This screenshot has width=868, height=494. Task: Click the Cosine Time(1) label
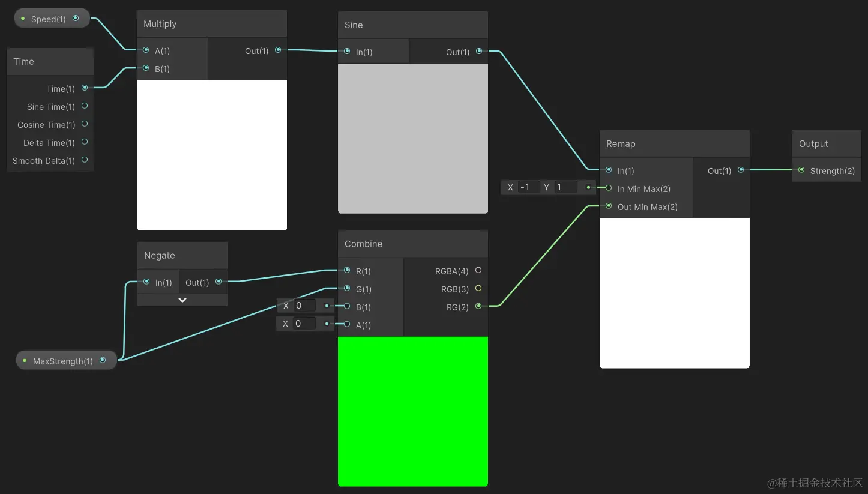pyautogui.click(x=46, y=125)
